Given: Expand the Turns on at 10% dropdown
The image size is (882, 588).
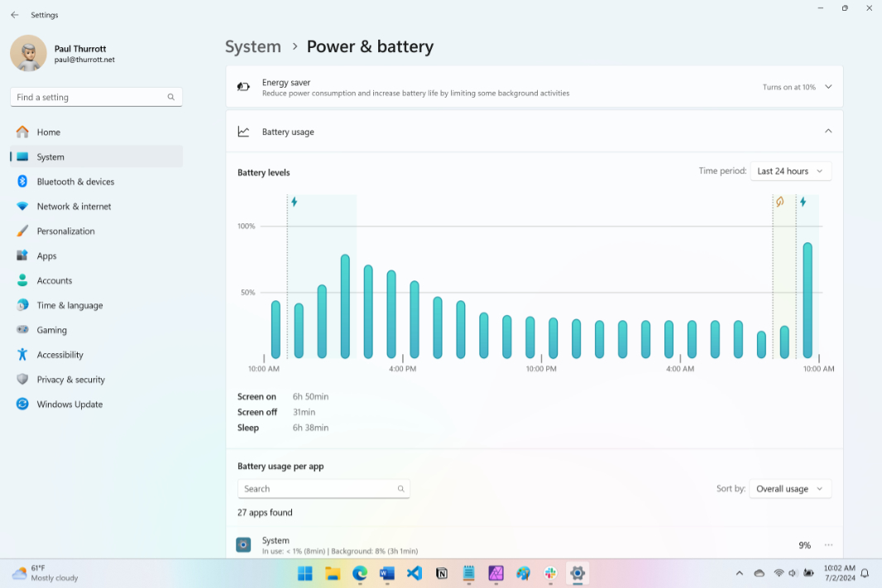Looking at the screenshot, I should [797, 86].
